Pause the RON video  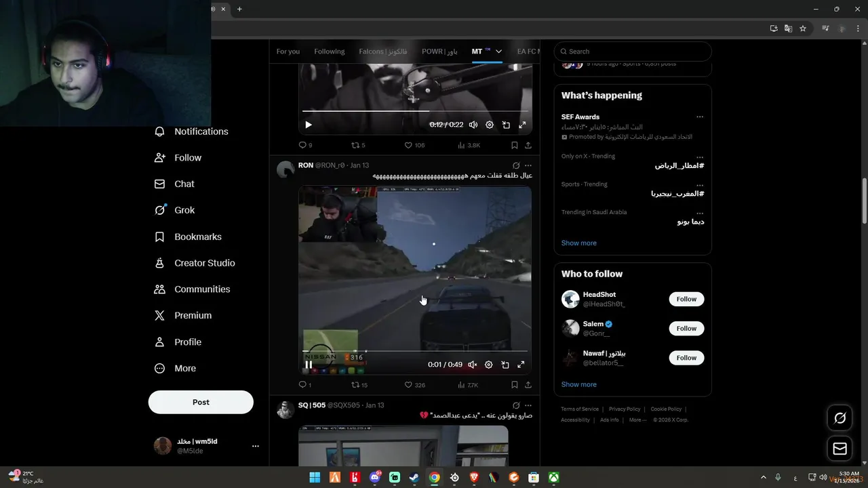coord(309,365)
